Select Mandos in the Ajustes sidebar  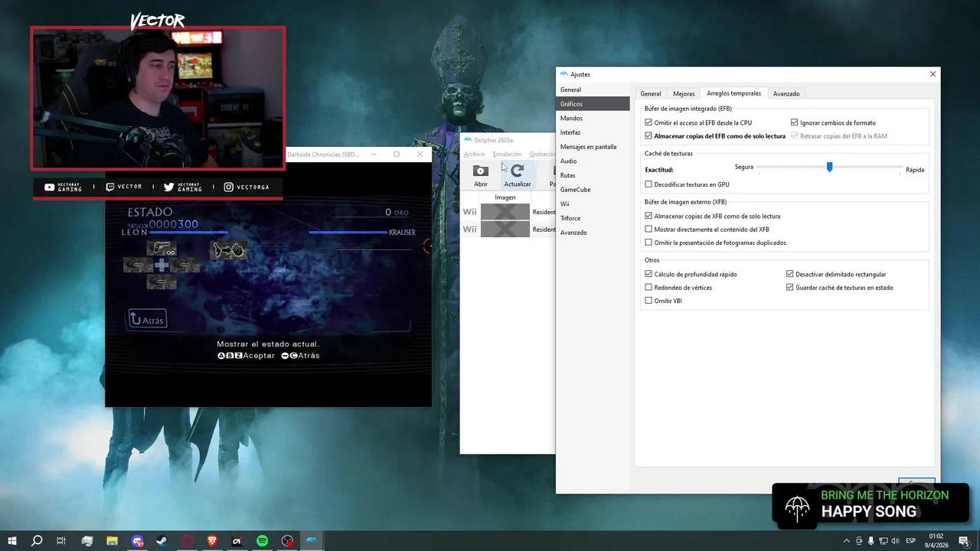(x=593, y=118)
